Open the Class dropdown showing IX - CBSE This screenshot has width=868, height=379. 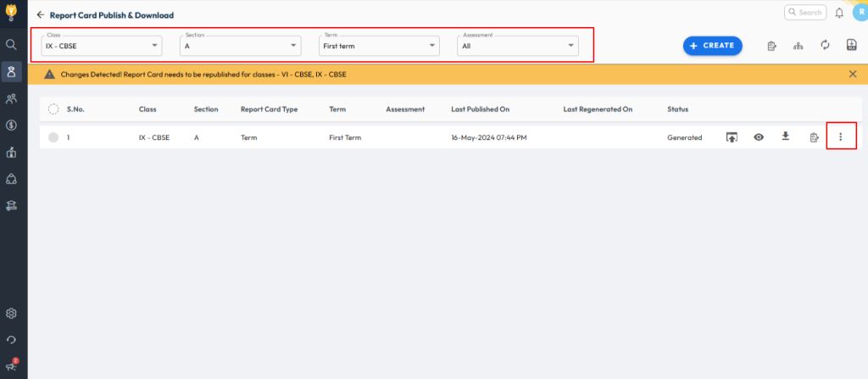point(102,46)
